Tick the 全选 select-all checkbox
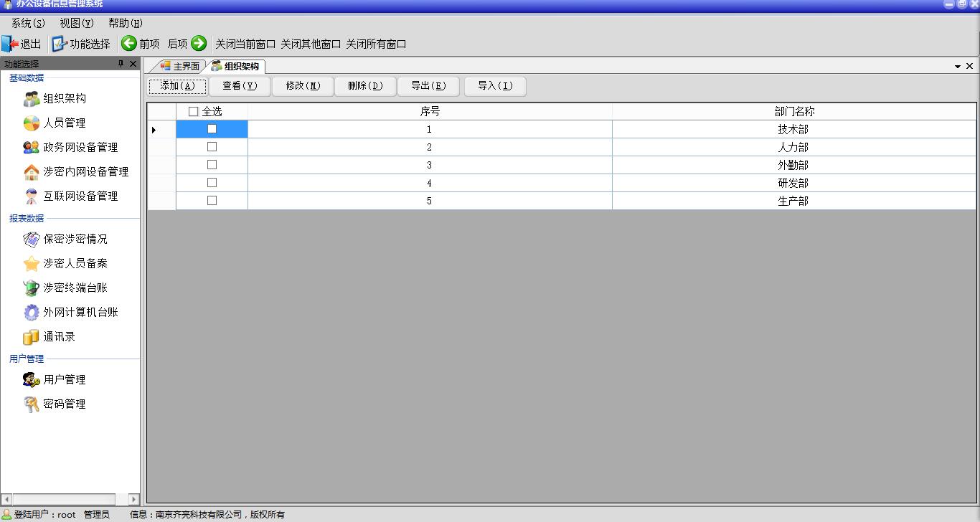Viewport: 980px width, 522px height. click(193, 112)
